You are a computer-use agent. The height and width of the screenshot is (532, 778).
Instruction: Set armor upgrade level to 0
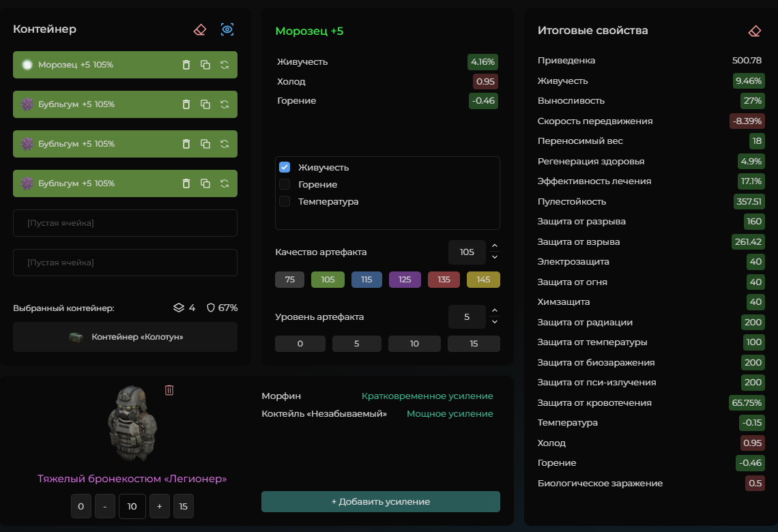coord(81,506)
